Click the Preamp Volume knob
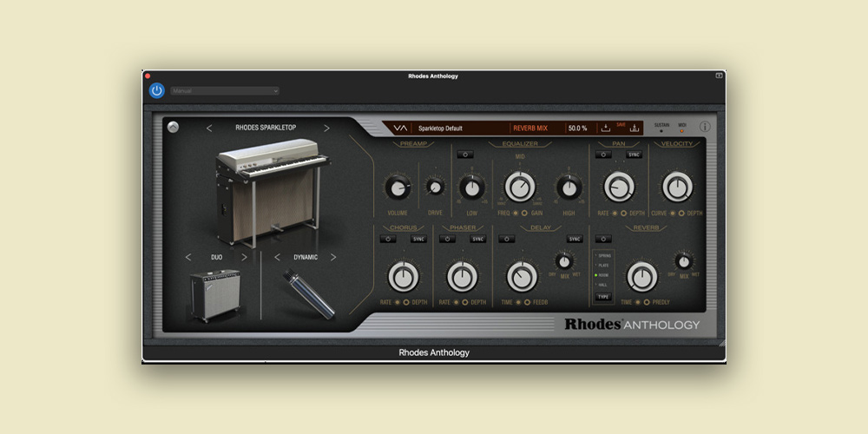The height and width of the screenshot is (434, 868). 398,187
